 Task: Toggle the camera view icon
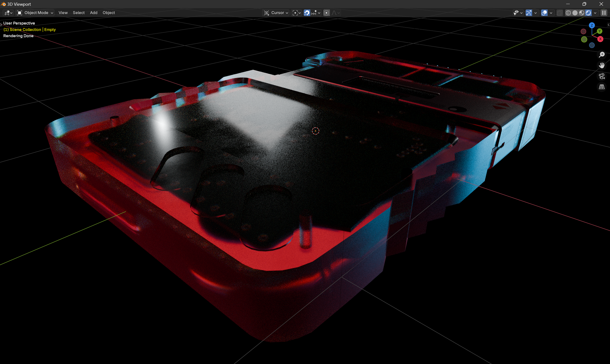point(602,76)
